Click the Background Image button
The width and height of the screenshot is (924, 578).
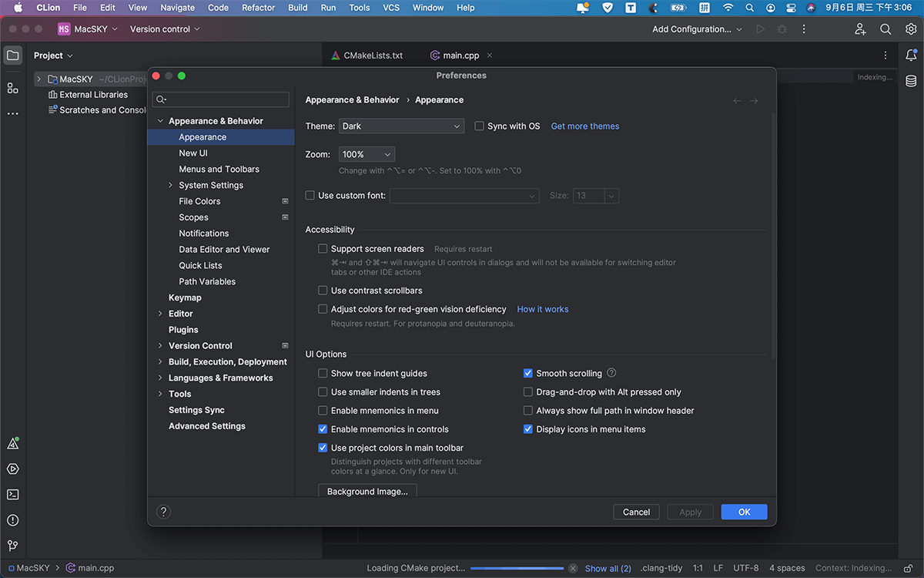[367, 492]
